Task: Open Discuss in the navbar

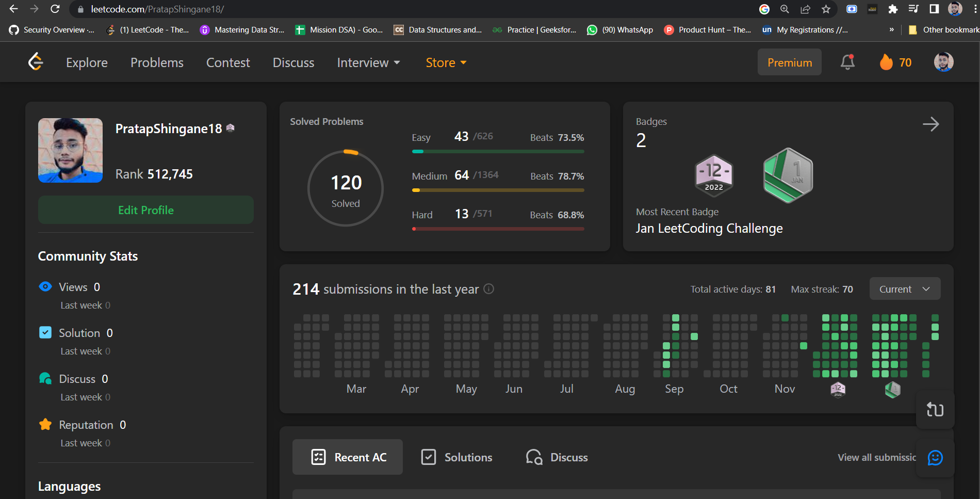Action: click(293, 62)
